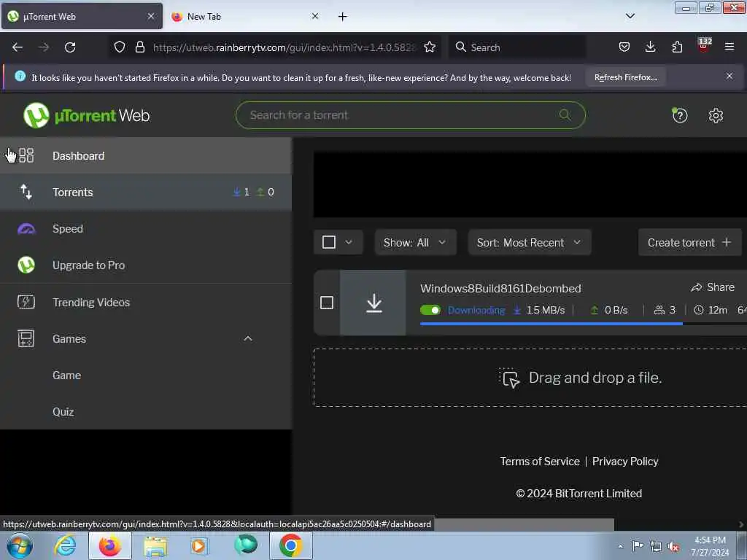747x560 pixels.
Task: Click the Torrents arrows icon
Action: click(x=26, y=192)
